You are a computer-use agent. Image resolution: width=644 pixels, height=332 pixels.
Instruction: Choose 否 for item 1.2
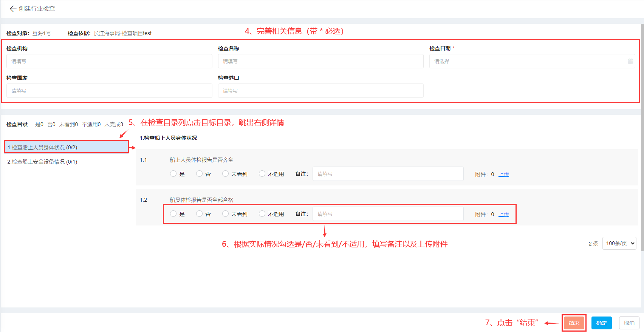tap(199, 214)
